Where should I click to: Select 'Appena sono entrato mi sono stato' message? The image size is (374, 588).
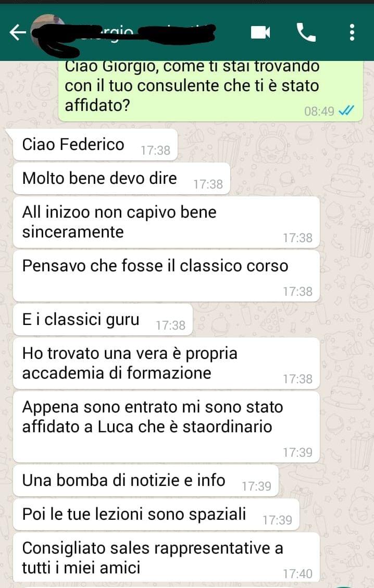coord(166,427)
